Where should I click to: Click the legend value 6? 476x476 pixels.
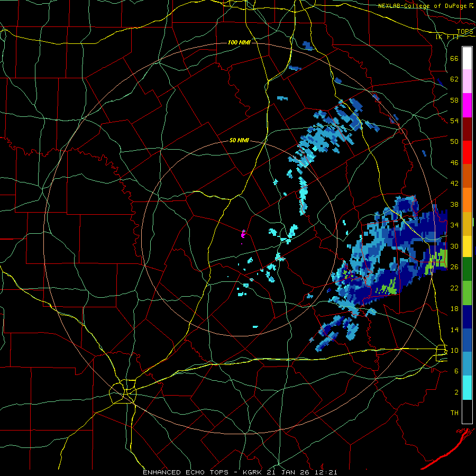pos(456,371)
